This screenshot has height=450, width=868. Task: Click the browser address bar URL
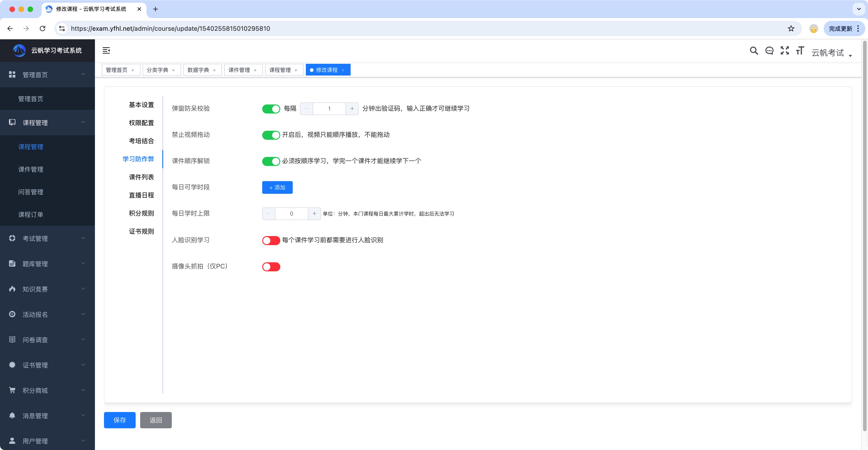click(170, 29)
